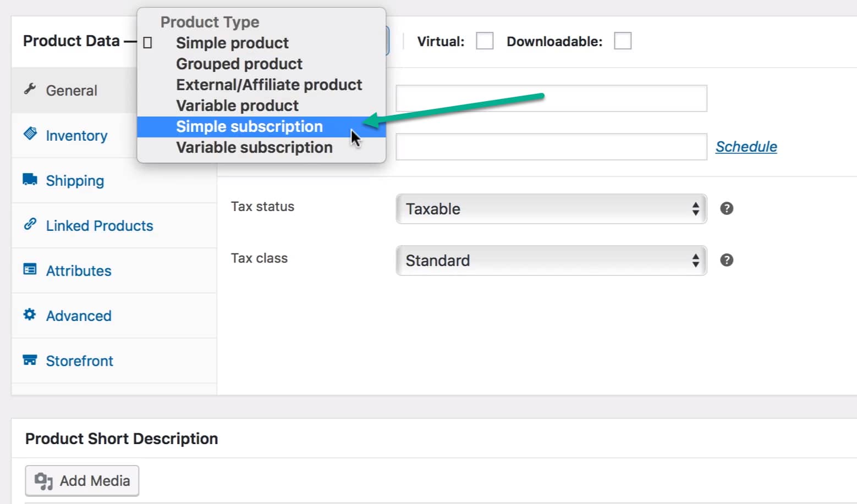Open the Tax status dropdown
Image resolution: width=857 pixels, height=504 pixels.
[x=551, y=209]
